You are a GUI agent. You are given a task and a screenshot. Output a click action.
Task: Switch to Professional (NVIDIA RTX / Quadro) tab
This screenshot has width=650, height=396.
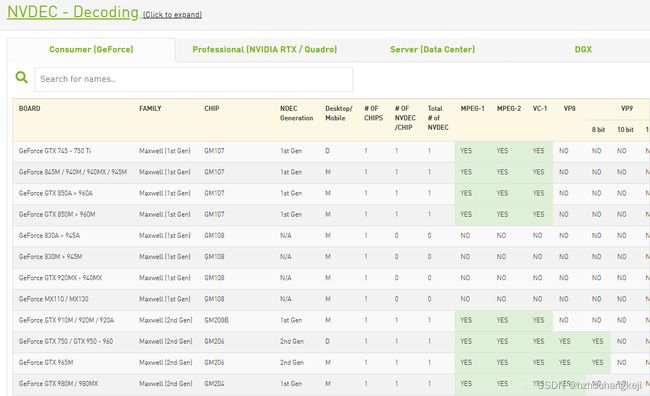pos(264,49)
